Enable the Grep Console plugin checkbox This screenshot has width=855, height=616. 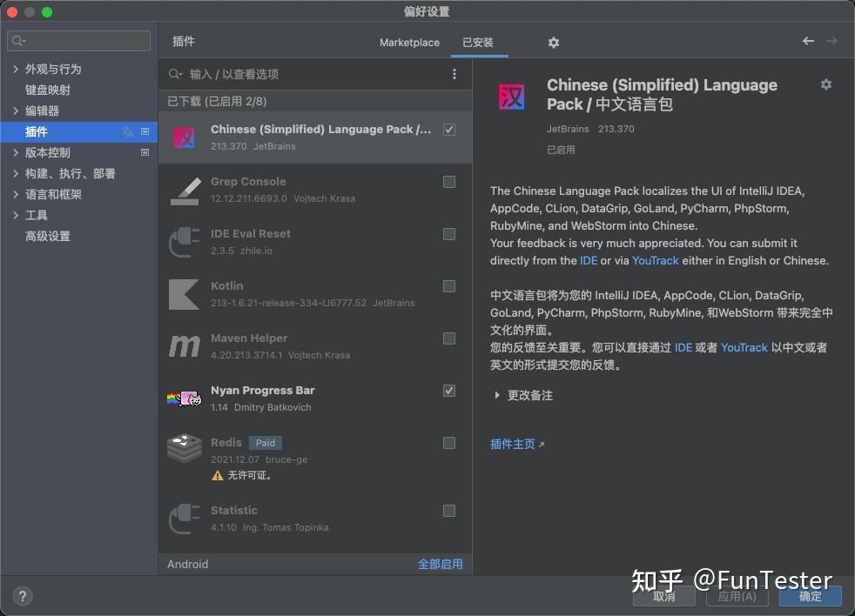(x=449, y=182)
